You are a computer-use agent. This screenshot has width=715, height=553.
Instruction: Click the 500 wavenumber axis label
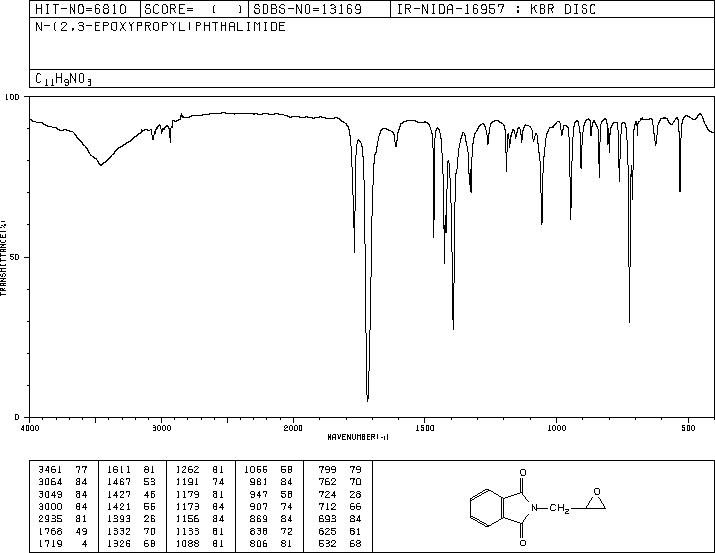point(688,428)
